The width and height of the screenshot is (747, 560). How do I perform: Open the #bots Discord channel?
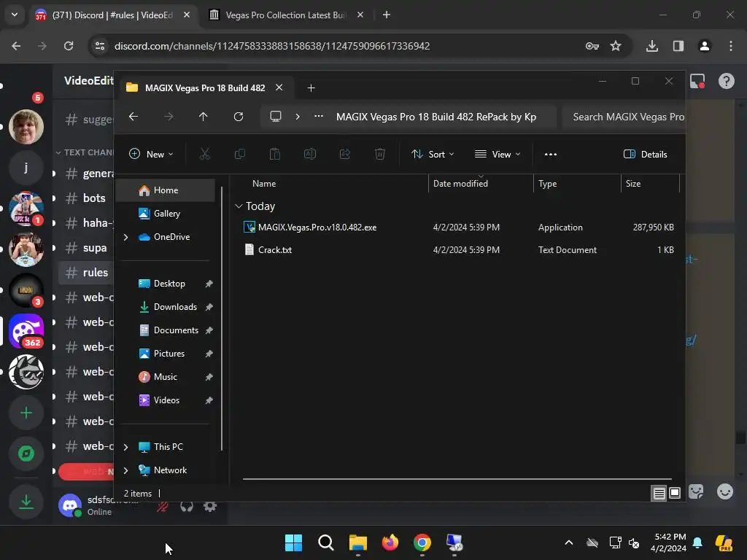coord(86,198)
